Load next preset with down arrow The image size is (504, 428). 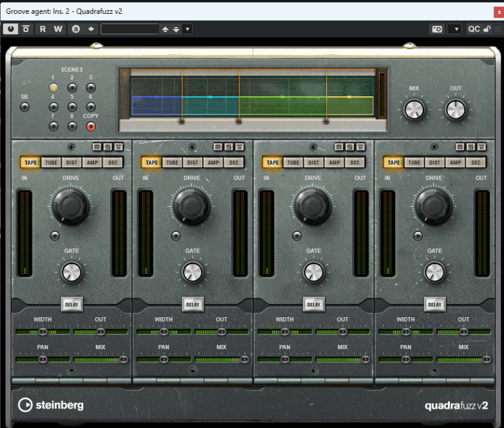176,30
